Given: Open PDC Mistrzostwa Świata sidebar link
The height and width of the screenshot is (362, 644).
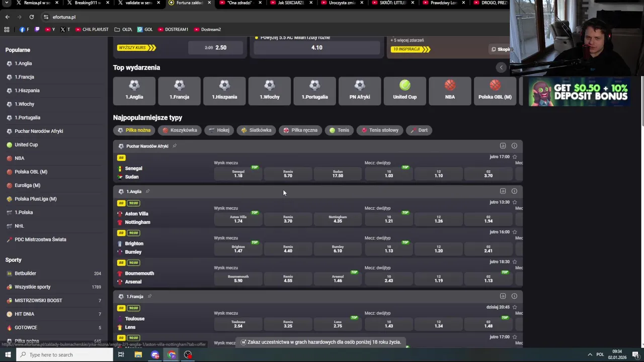Looking at the screenshot, I should pyautogui.click(x=40, y=239).
